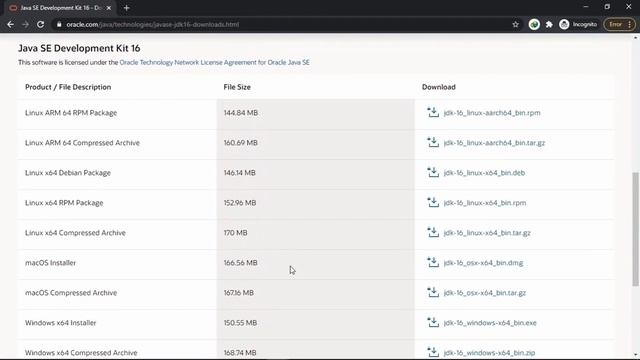The image size is (640, 360).
Task: Download jdk-16_linux-aarch64_bin.tar.gz link
Action: click(494, 143)
